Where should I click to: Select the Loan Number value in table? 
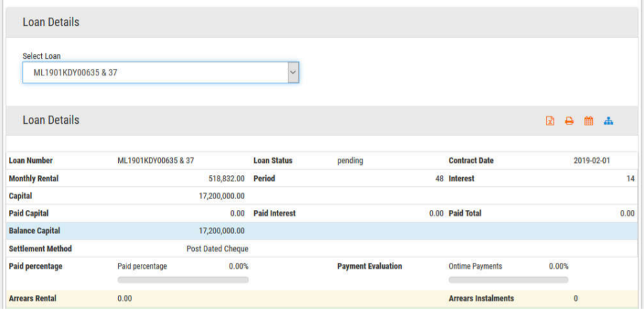(x=156, y=161)
